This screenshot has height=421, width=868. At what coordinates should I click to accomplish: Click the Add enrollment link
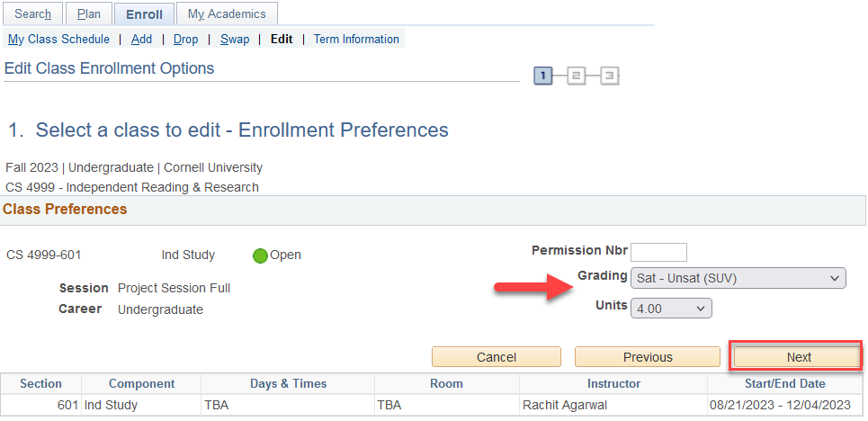(x=141, y=40)
